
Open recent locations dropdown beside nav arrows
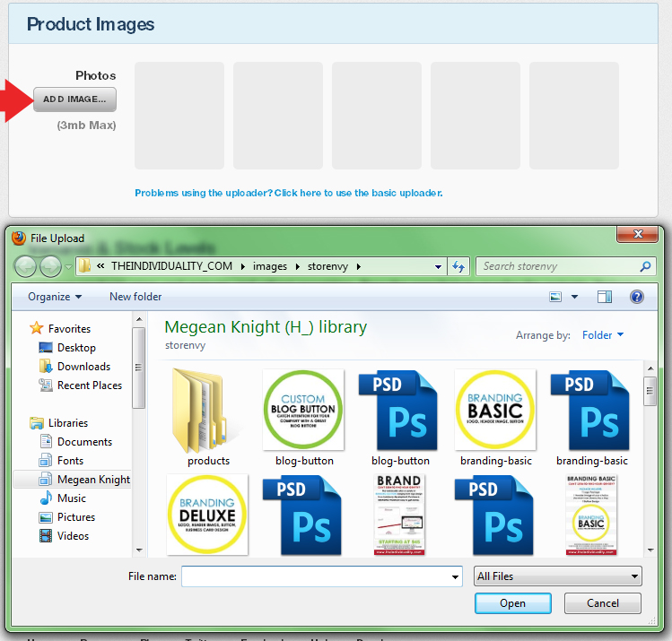(68, 267)
